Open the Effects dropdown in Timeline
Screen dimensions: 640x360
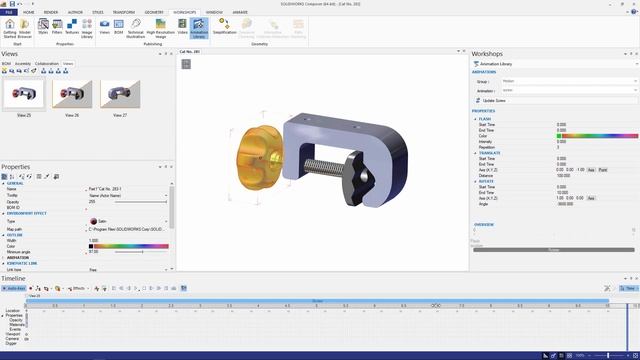point(78,288)
